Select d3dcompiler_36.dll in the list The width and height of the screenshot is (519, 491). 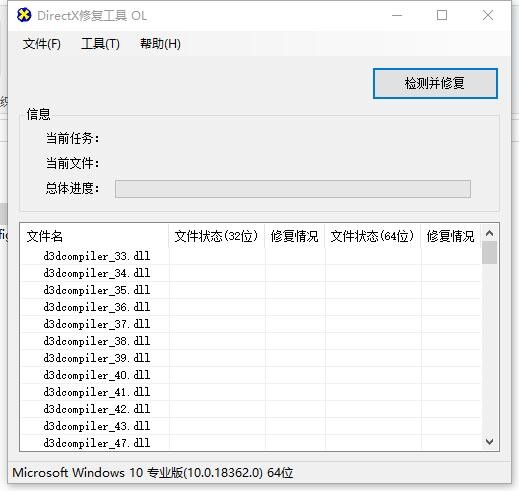tap(97, 307)
